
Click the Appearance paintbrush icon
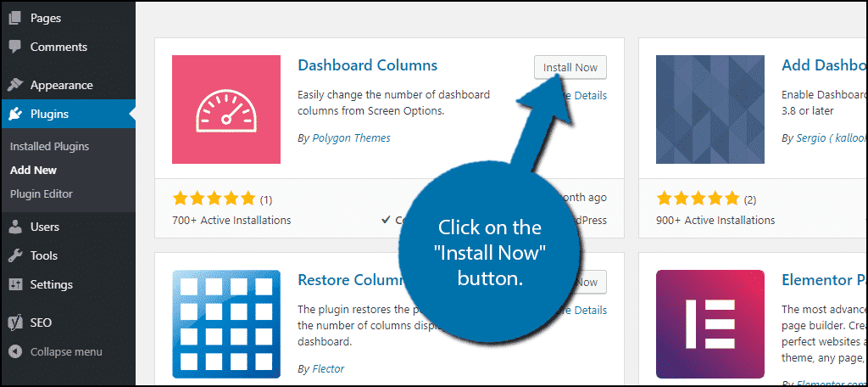[15, 85]
